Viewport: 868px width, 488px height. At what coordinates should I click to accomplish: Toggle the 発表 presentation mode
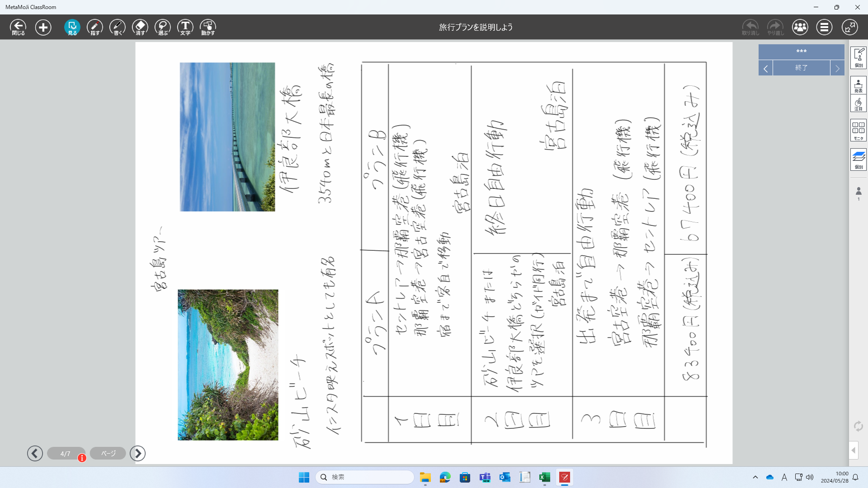(x=858, y=85)
